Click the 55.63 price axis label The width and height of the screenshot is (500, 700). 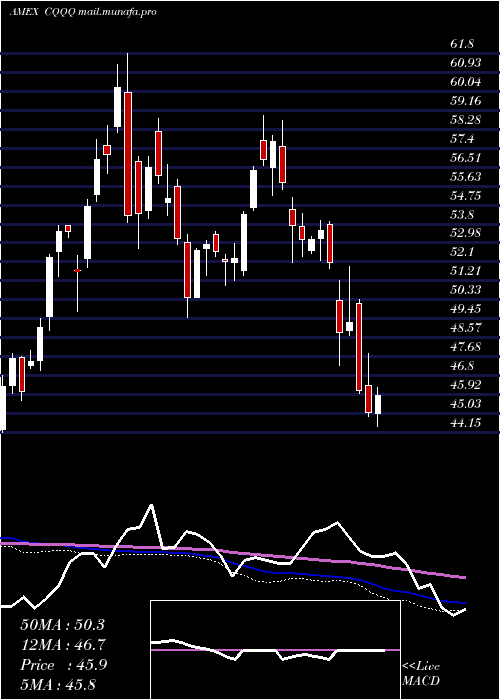466,177
